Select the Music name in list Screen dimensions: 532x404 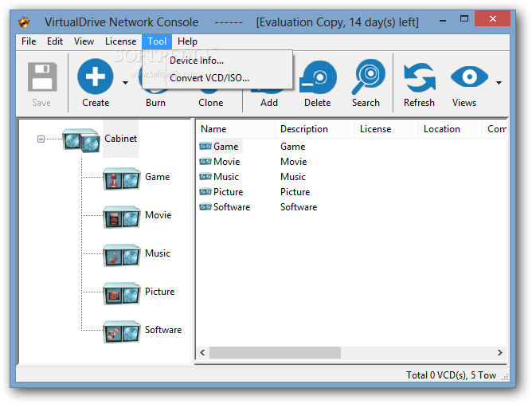pos(226,177)
